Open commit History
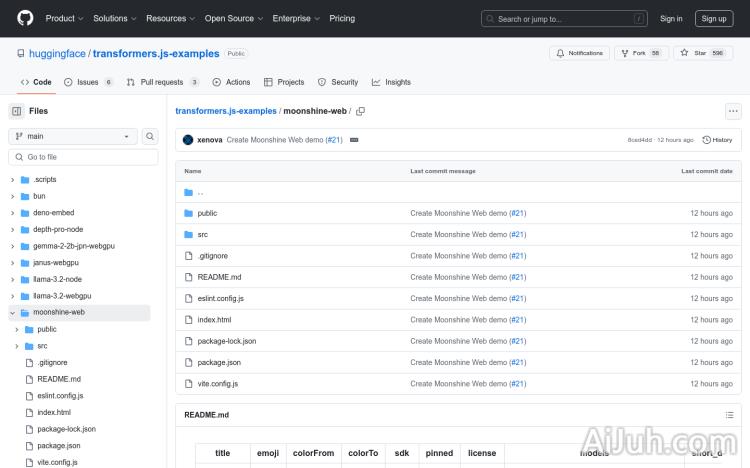 click(x=718, y=140)
